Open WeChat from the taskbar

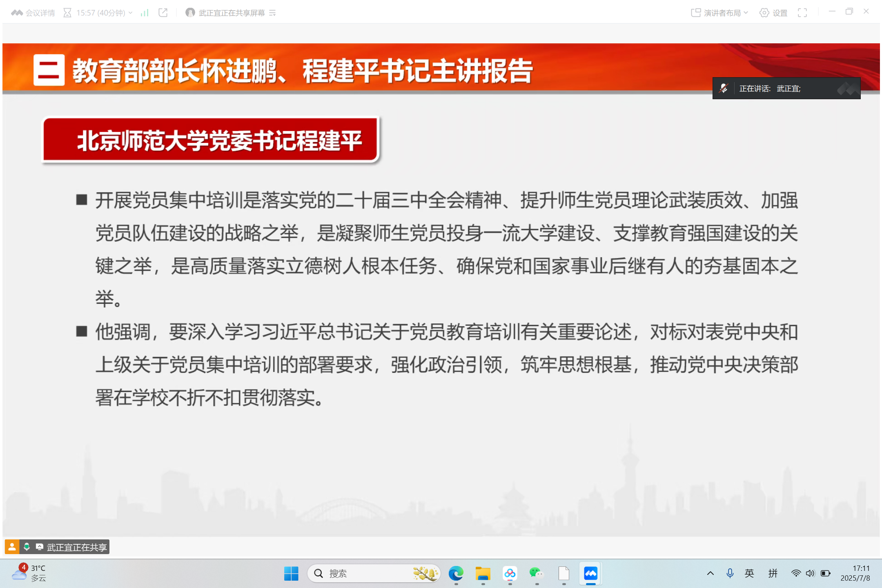pos(537,573)
